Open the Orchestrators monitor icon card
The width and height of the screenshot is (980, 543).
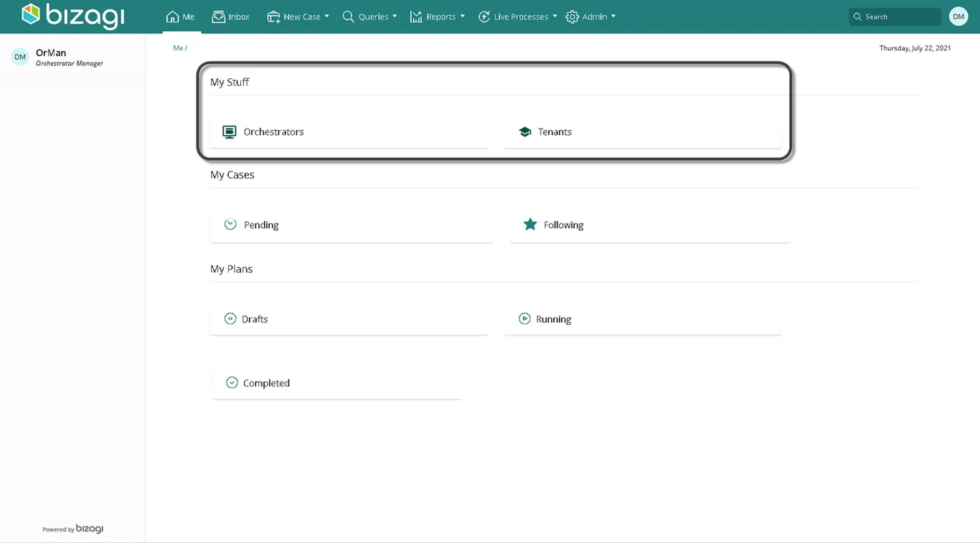(x=349, y=132)
